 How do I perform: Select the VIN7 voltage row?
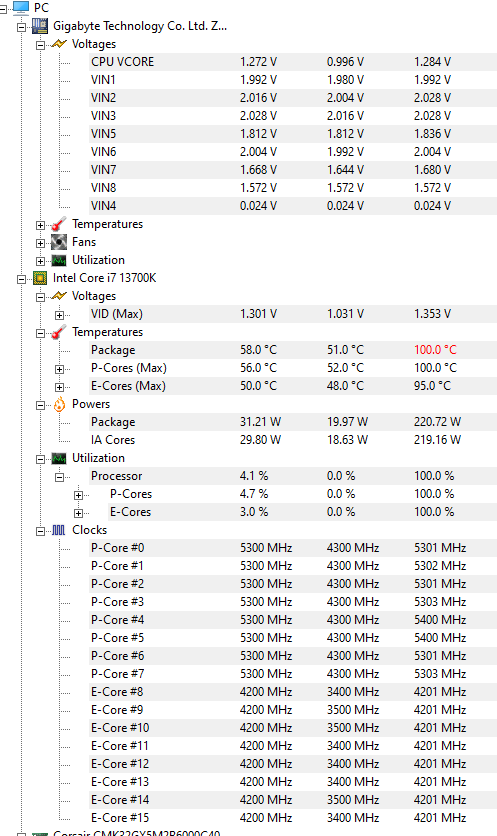[x=293, y=170]
